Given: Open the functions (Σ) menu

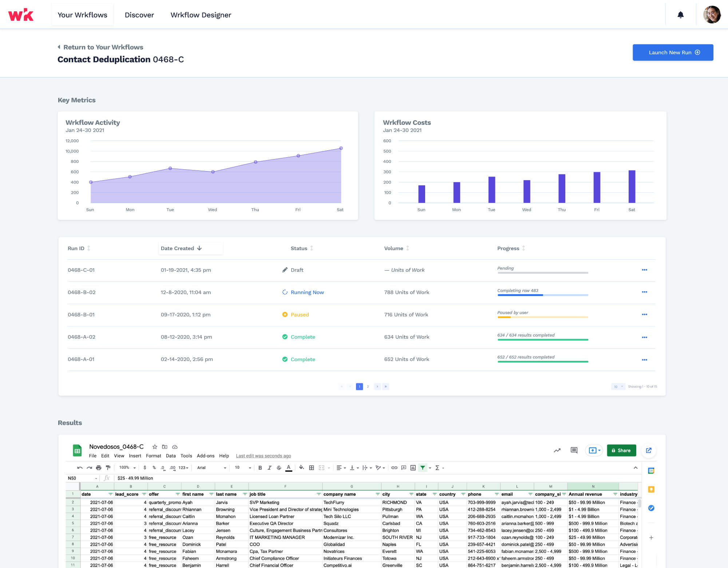Looking at the screenshot, I should (x=438, y=468).
